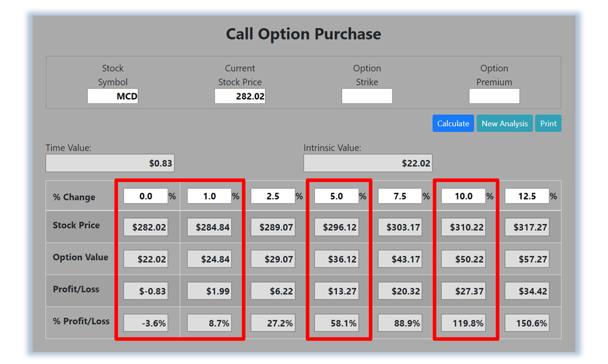Select the 12.5 percent change input
The height and width of the screenshot is (364, 608).
click(x=527, y=196)
